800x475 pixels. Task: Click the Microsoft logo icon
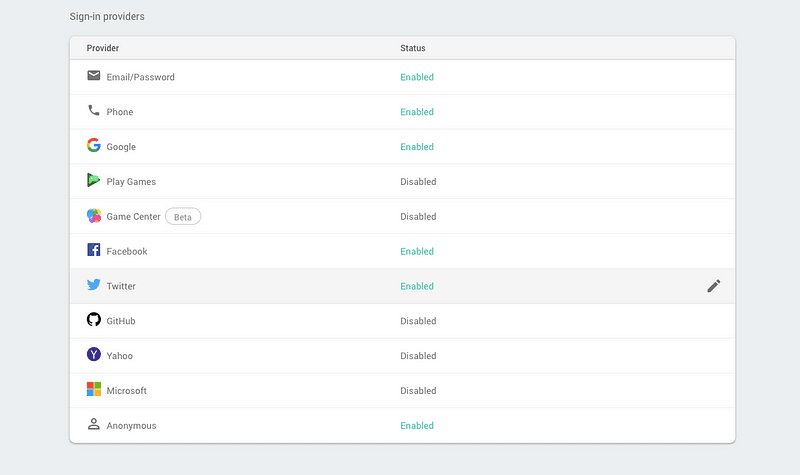(x=93, y=389)
